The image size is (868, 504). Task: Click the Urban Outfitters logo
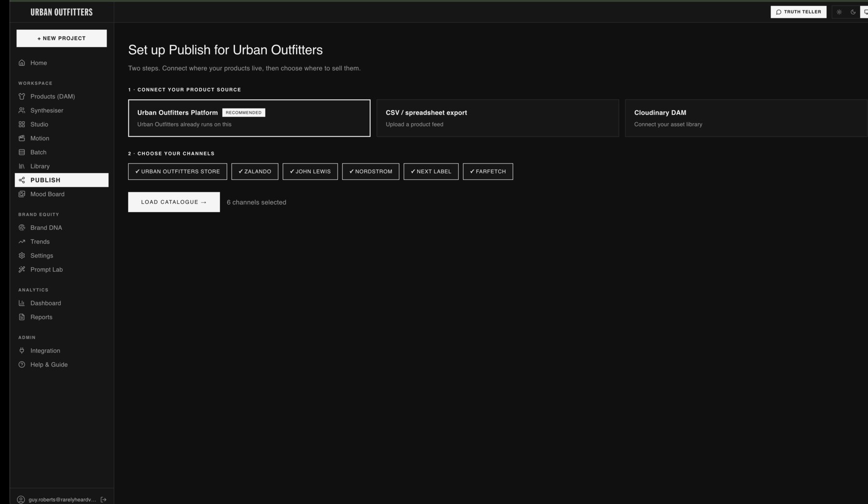62,12
